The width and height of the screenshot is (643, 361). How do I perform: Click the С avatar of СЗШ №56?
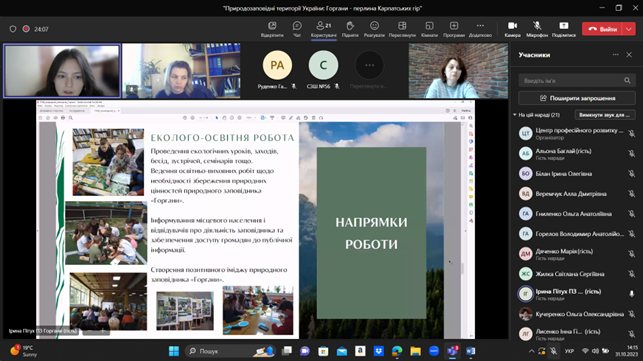point(323,65)
